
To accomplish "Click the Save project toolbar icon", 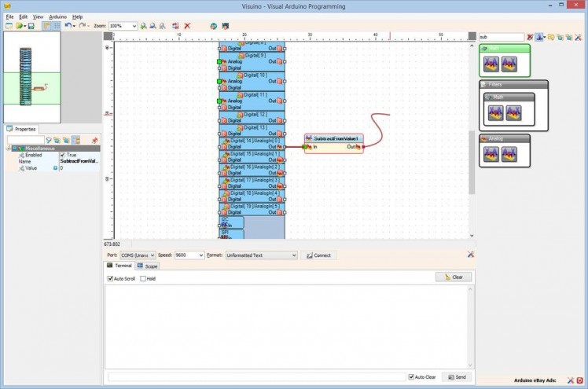I will [30, 26].
